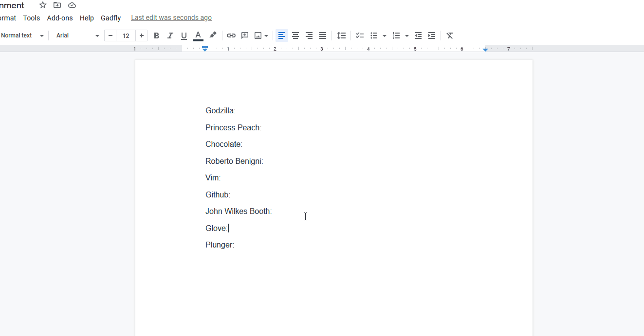Click the right indent marker on ruler
The width and height of the screenshot is (644, 336).
tap(485, 50)
